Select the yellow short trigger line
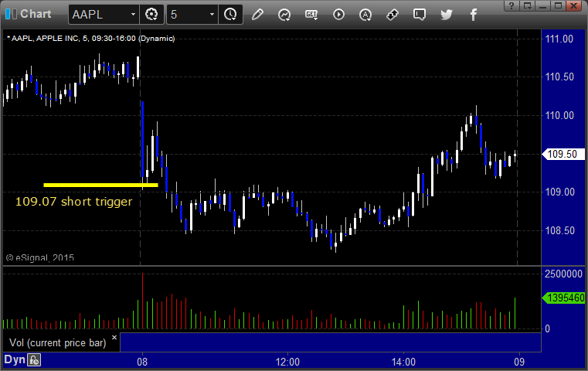Image resolution: width=588 pixels, height=371 pixels. point(100,185)
